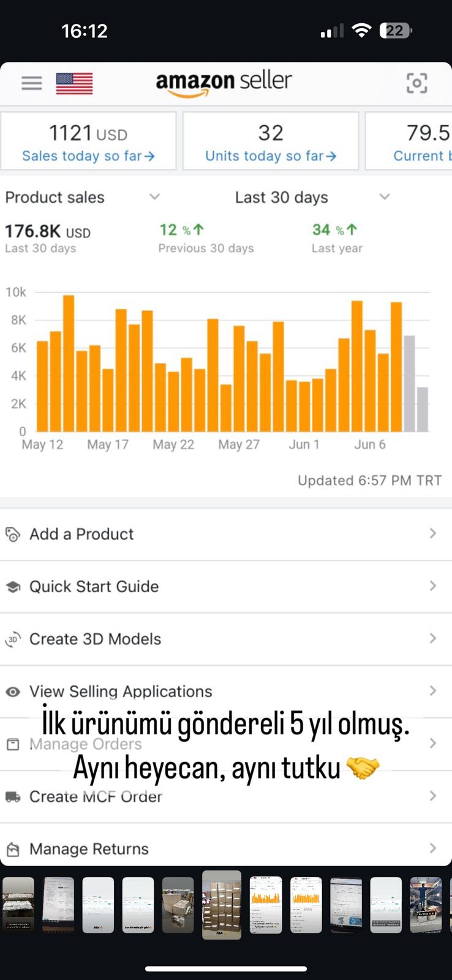Tap the Create 3D Models icon
Viewport: 452px width, 980px height.
pos(13,639)
